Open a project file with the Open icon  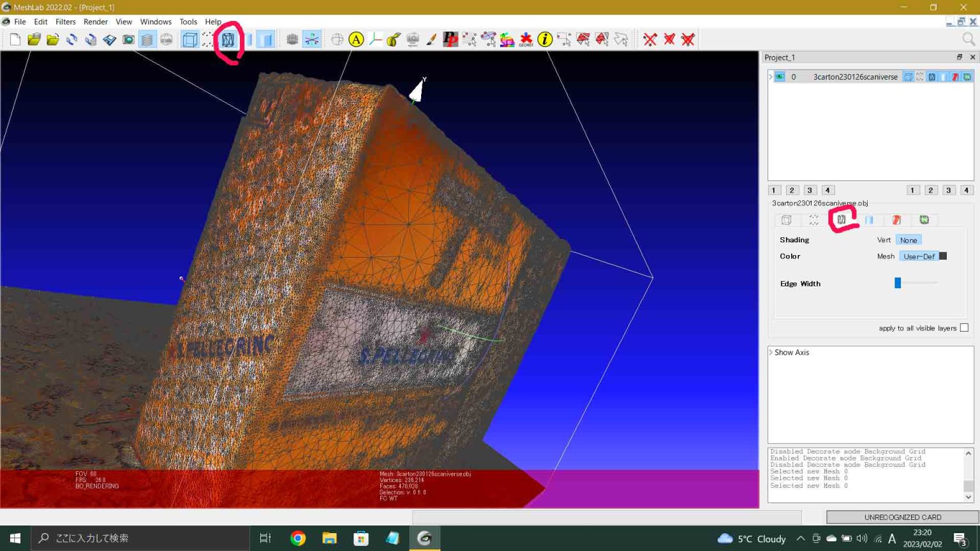click(33, 39)
